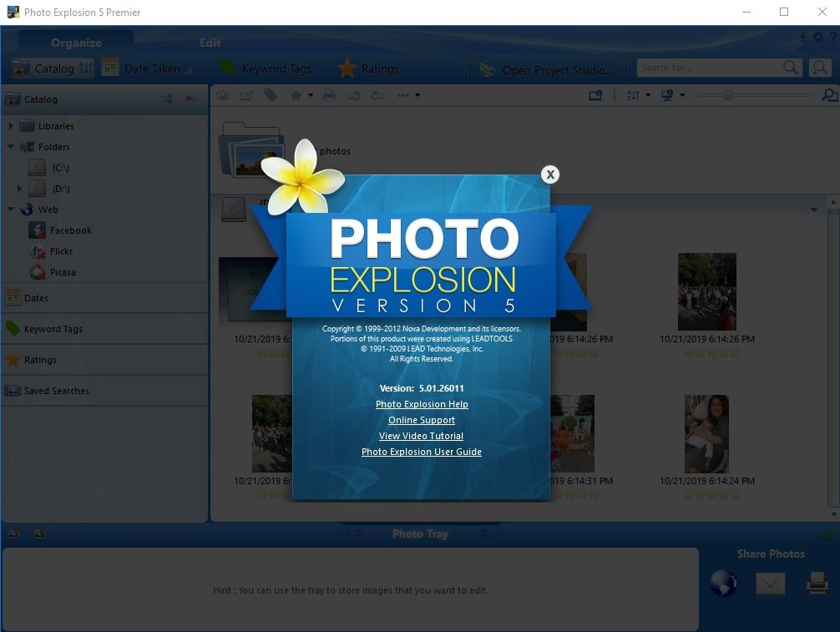Click the folder alert icon in toolbar
This screenshot has width=840, height=632.
pyautogui.click(x=595, y=95)
